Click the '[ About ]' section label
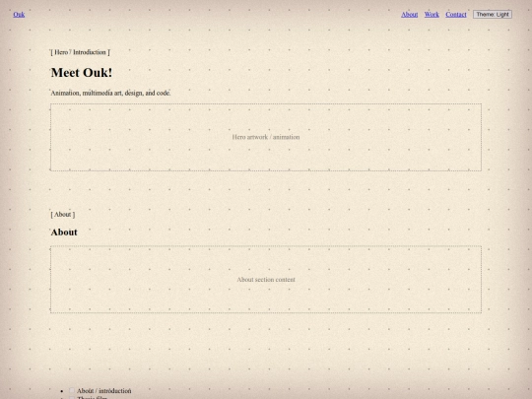The image size is (532, 399). coord(63,215)
